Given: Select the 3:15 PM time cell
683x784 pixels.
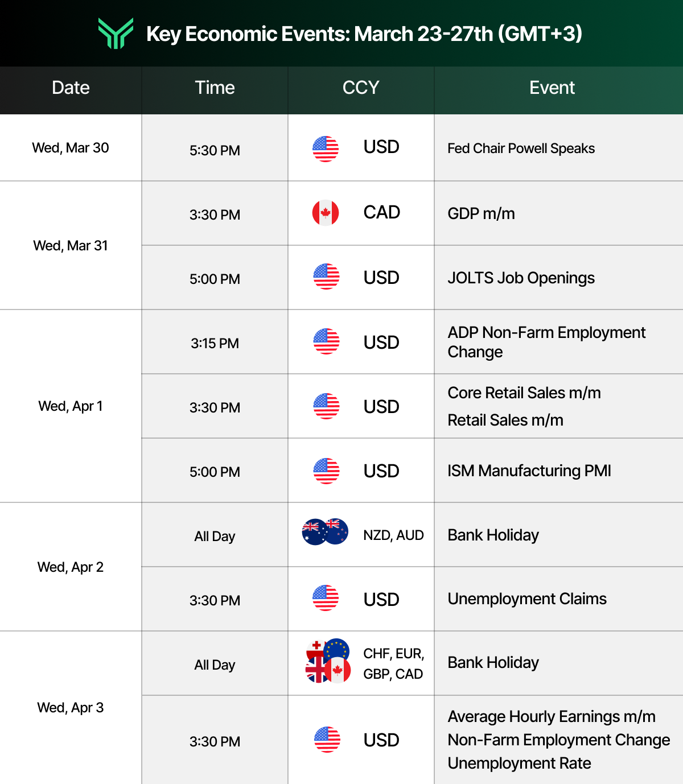Looking at the screenshot, I should click(214, 342).
